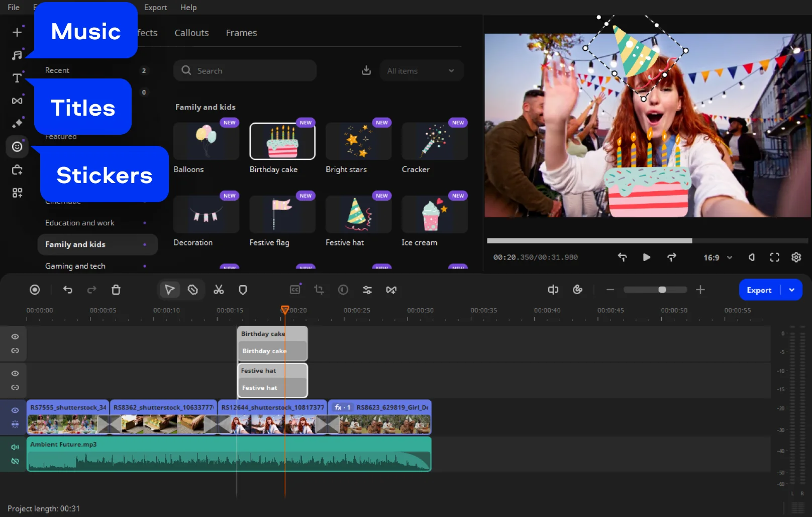Open the crop tool
This screenshot has height=517, width=812.
(x=319, y=290)
